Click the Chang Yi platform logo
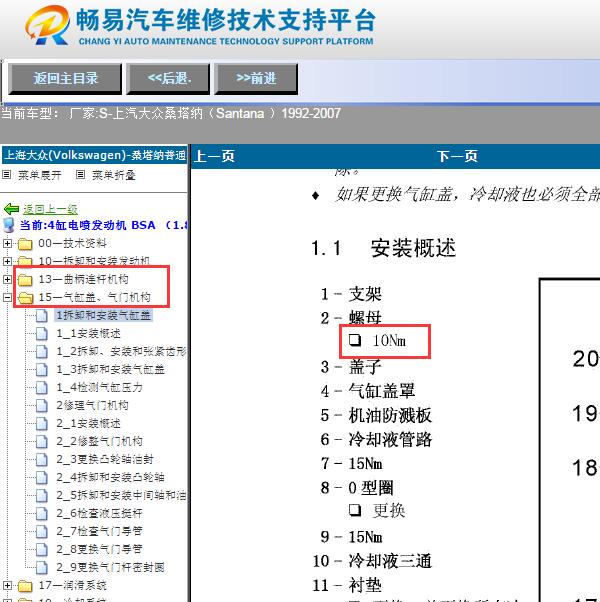The image size is (600, 602). [47, 25]
